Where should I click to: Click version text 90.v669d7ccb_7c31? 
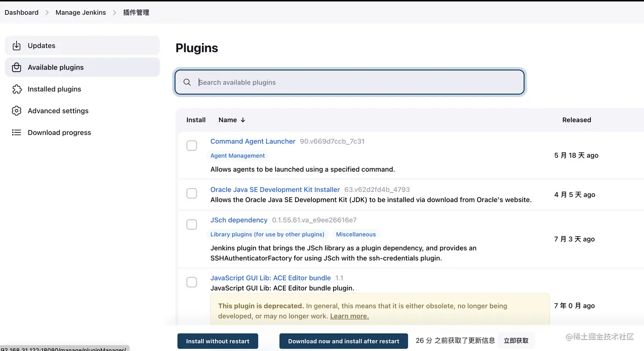point(332,141)
